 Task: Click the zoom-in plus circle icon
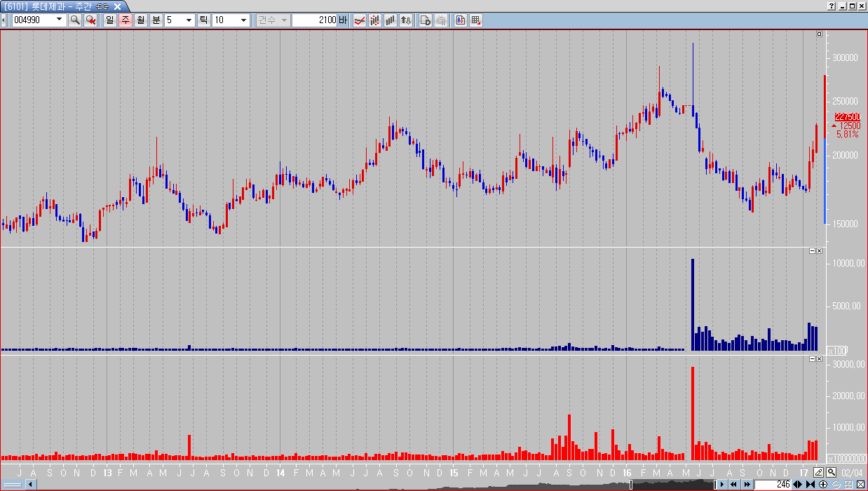pos(823,485)
